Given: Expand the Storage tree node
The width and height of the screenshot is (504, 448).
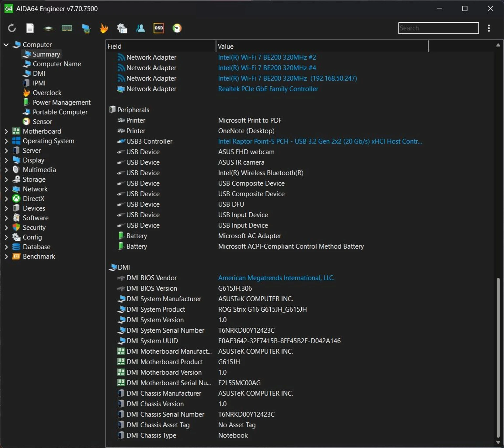Looking at the screenshot, I should [6, 179].
